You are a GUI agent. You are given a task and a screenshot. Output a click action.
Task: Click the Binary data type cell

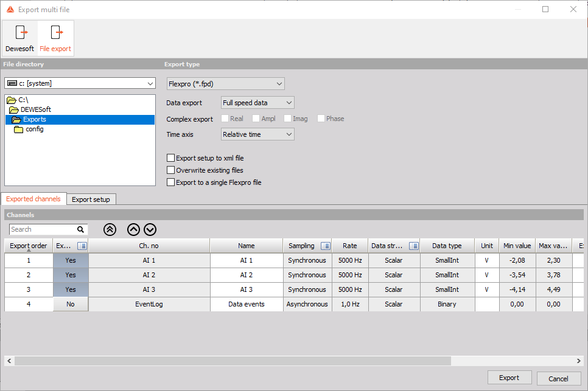click(x=447, y=304)
